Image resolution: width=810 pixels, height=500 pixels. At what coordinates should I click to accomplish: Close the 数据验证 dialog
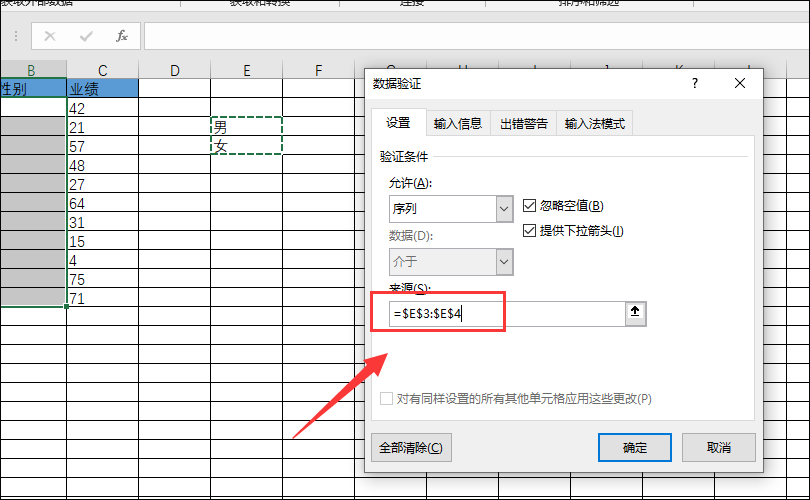point(740,83)
